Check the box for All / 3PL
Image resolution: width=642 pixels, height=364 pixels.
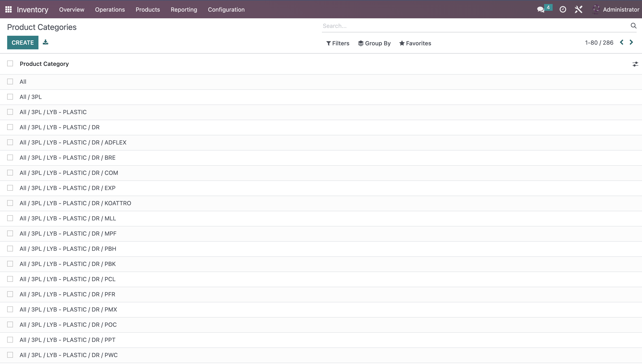[x=10, y=97]
